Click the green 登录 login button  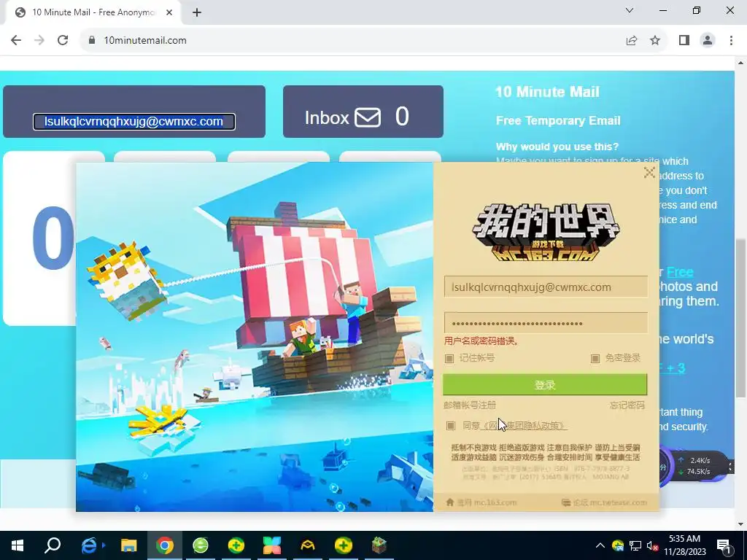pos(545,385)
